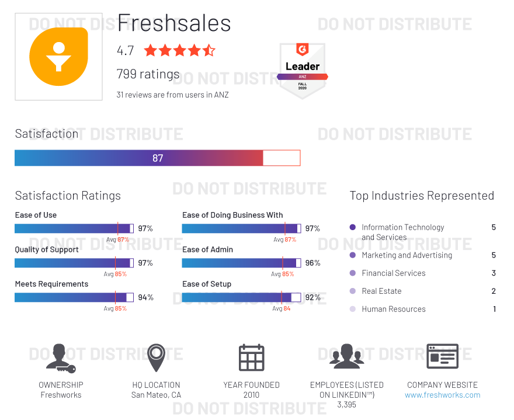Open the www.freshworks.com link
Screen dimensions: 514x420
[x=442, y=395]
